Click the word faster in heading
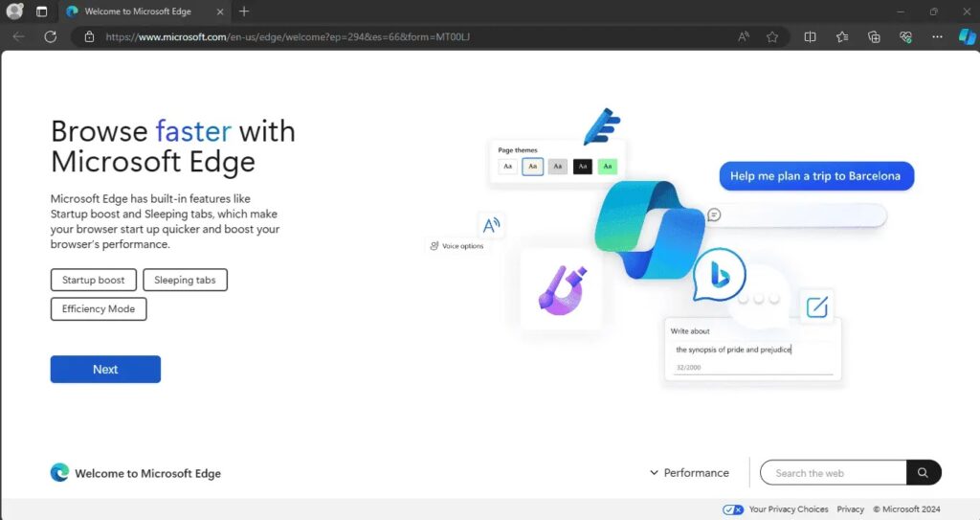The height and width of the screenshot is (520, 980). [193, 131]
